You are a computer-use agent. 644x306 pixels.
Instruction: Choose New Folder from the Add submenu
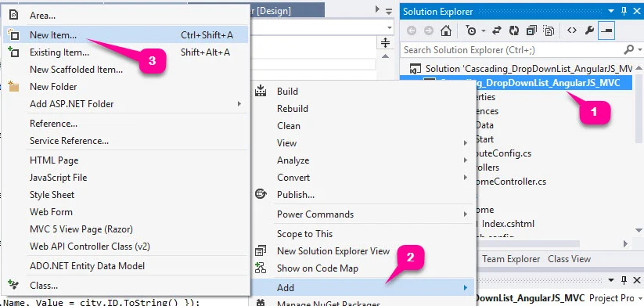click(x=125, y=87)
